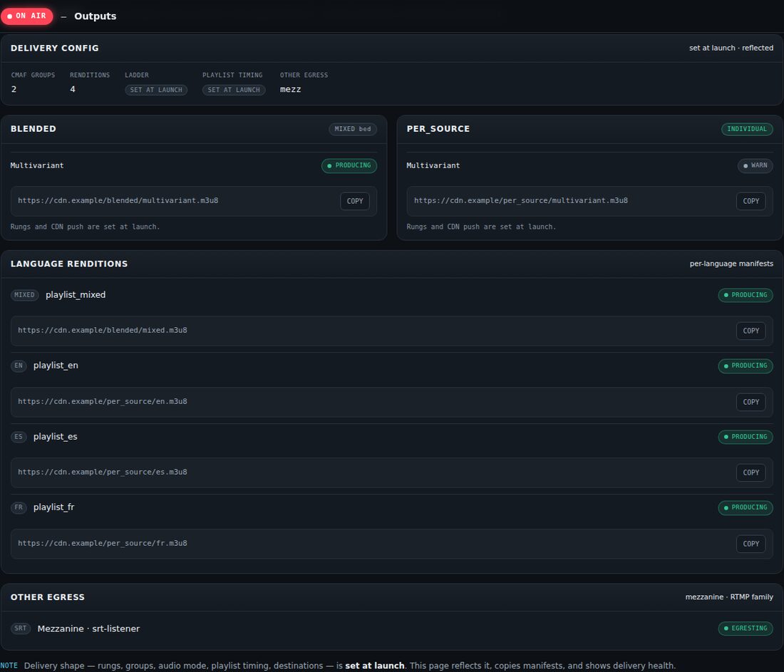Click the Outputs page title

(x=95, y=16)
